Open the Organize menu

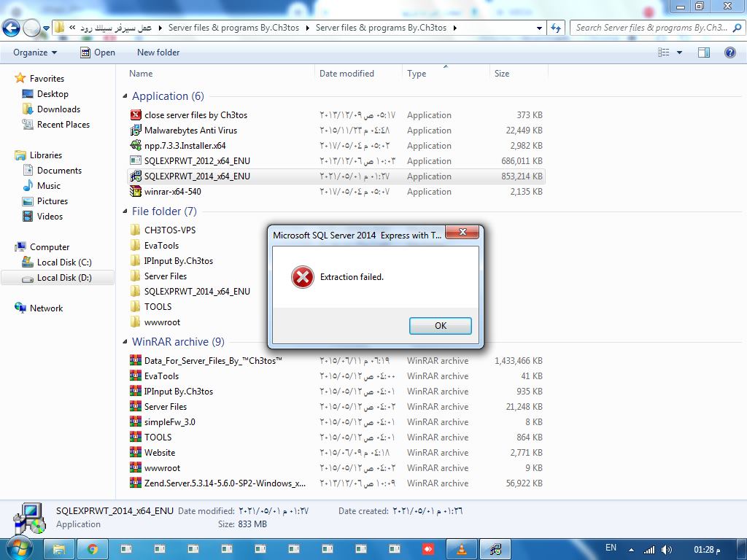(35, 52)
